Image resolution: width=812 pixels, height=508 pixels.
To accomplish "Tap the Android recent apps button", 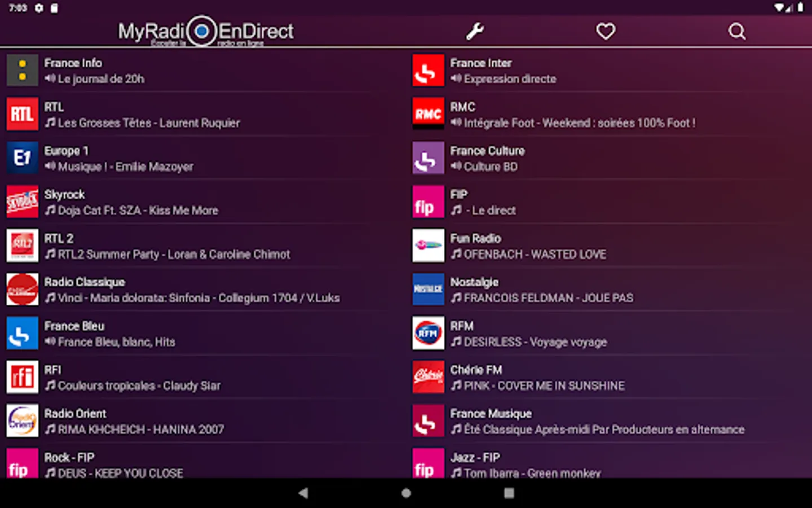I will click(x=509, y=493).
